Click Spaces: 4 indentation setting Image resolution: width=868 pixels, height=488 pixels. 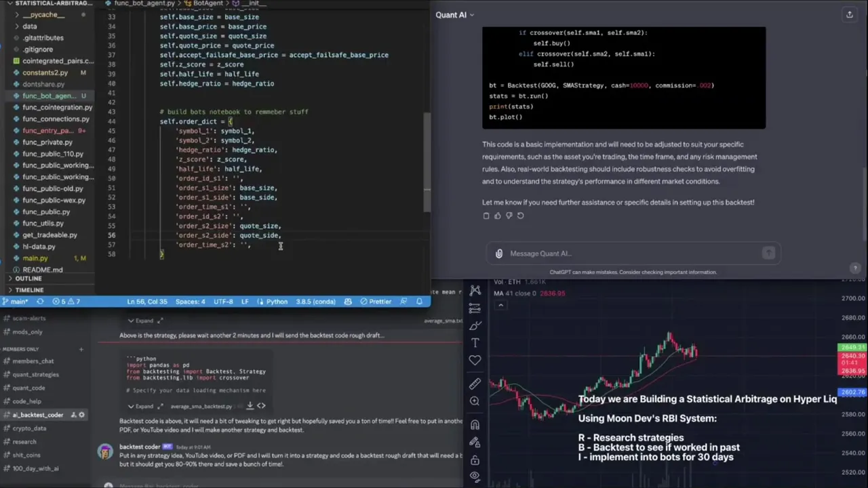(x=190, y=302)
